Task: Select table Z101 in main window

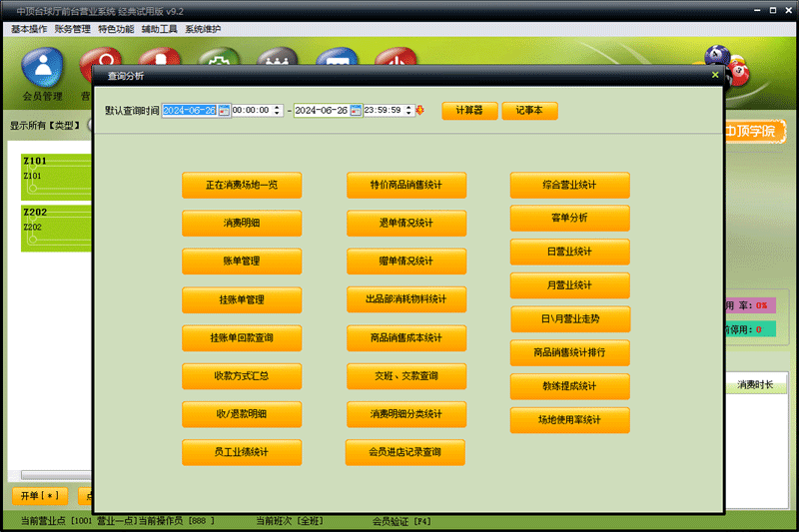Action: coord(56,177)
